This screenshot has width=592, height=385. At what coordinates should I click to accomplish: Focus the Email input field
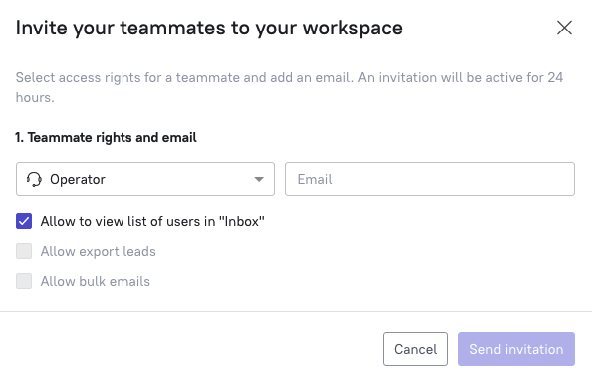(x=430, y=179)
